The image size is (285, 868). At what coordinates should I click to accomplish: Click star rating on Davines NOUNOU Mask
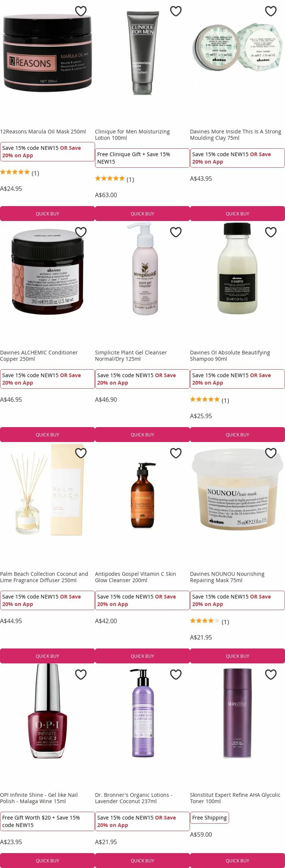(205, 621)
